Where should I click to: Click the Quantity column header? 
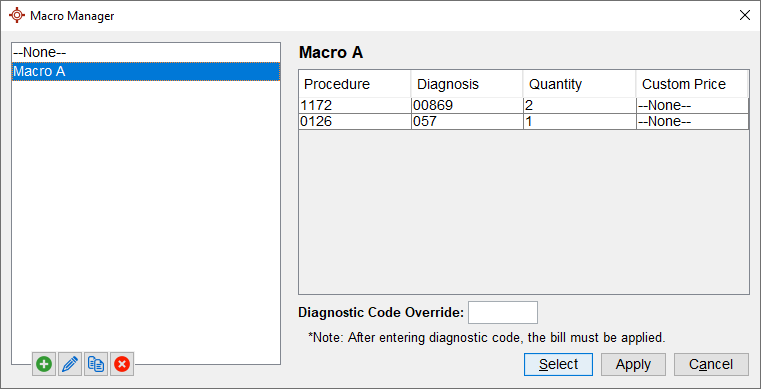click(x=579, y=84)
